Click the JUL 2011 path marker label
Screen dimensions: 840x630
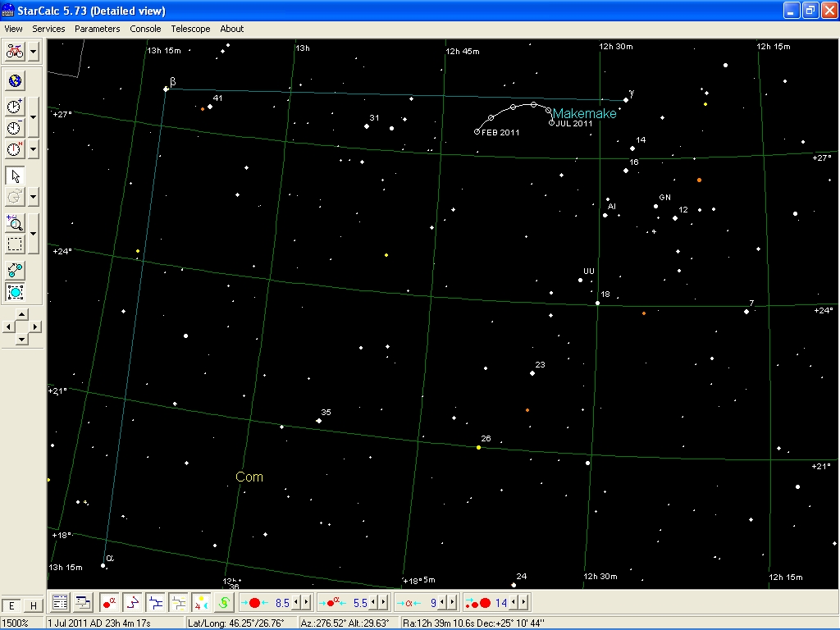tap(574, 123)
